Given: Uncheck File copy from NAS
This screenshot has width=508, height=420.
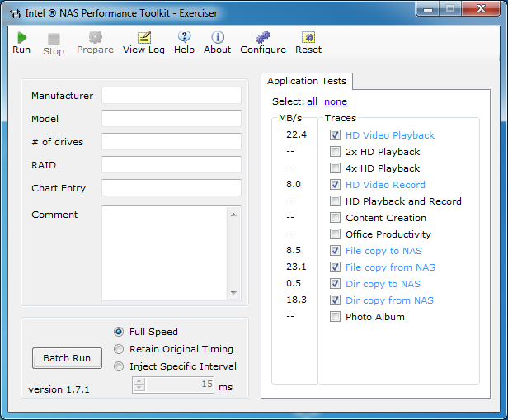Looking at the screenshot, I should pyautogui.click(x=335, y=267).
